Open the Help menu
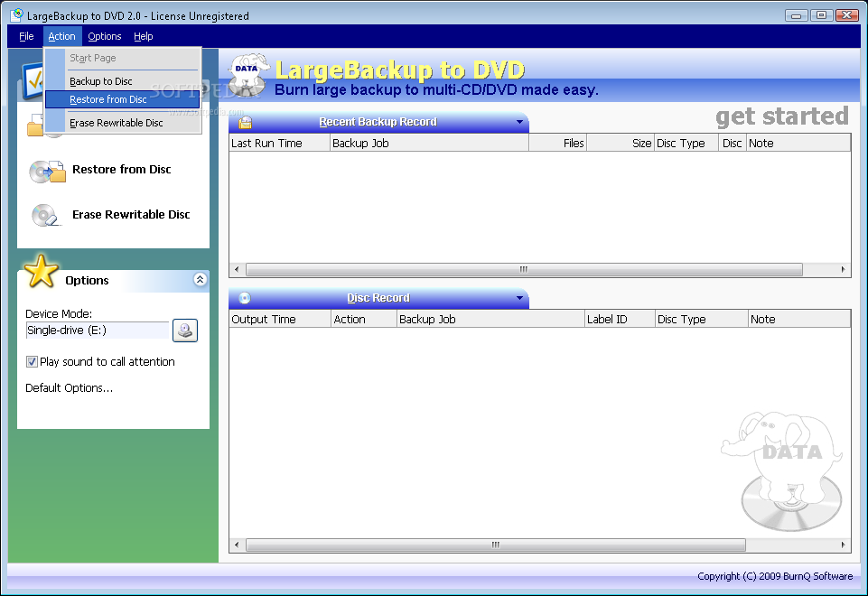Image resolution: width=868 pixels, height=596 pixels. pos(143,36)
